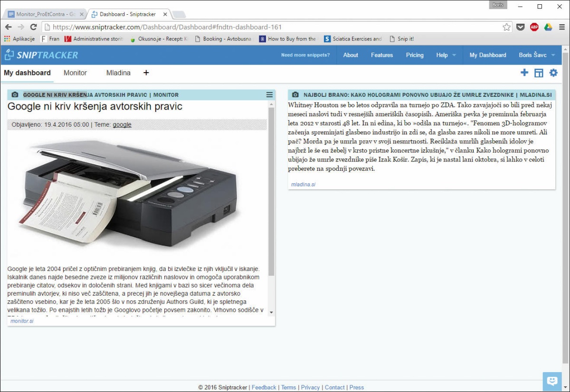The width and height of the screenshot is (570, 392).
Task: Open Administrativne storitve bookmark
Action: tap(94, 39)
